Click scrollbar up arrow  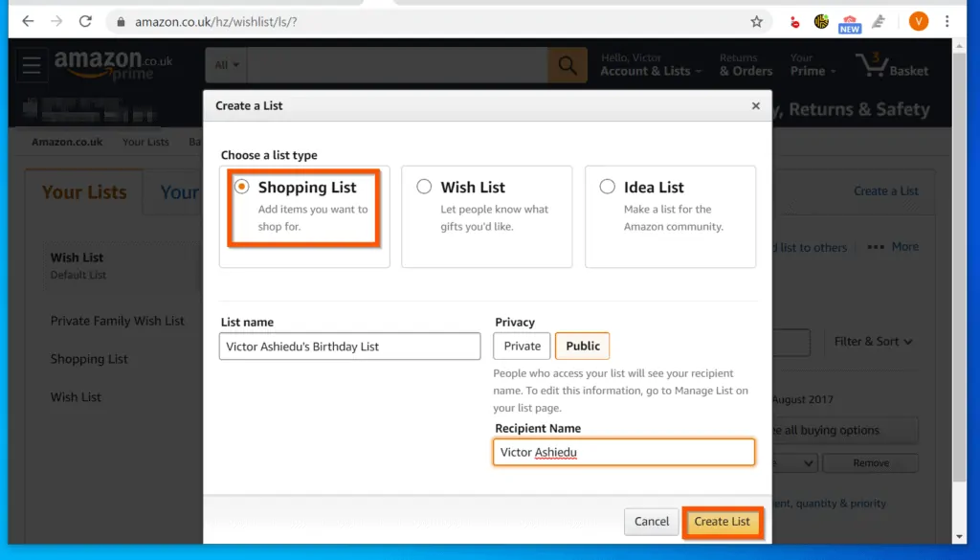[959, 45]
